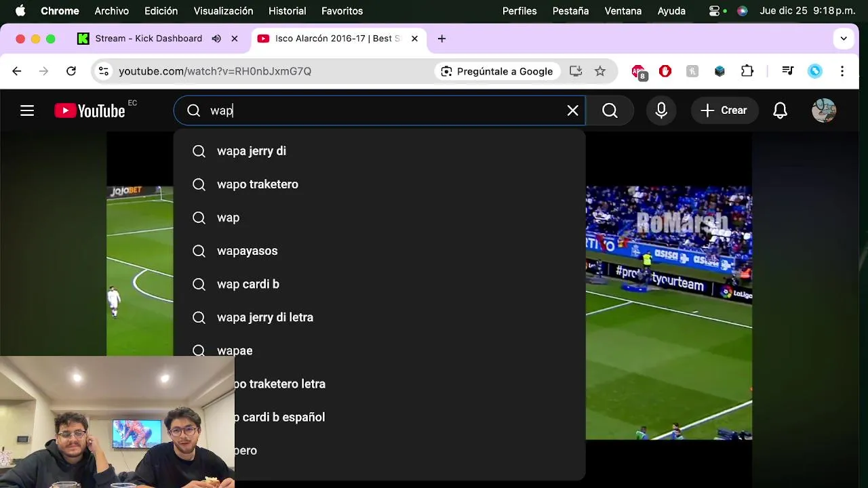The width and height of the screenshot is (868, 488).
Task: Open the Ayuda menu
Action: click(x=671, y=11)
